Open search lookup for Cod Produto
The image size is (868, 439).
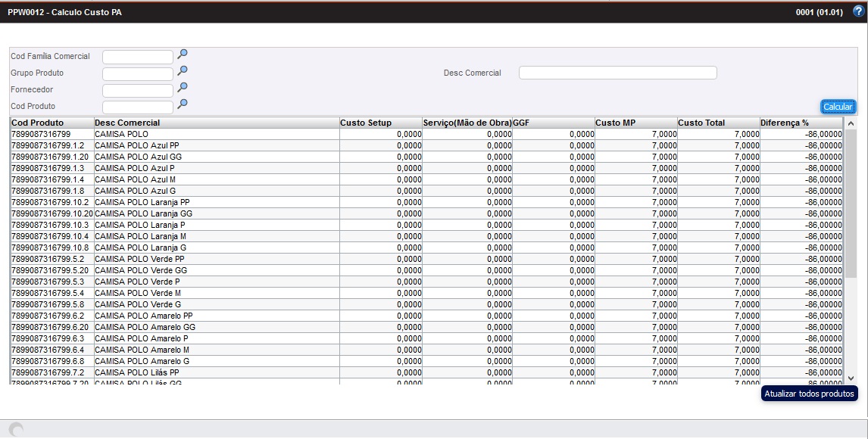(x=183, y=104)
